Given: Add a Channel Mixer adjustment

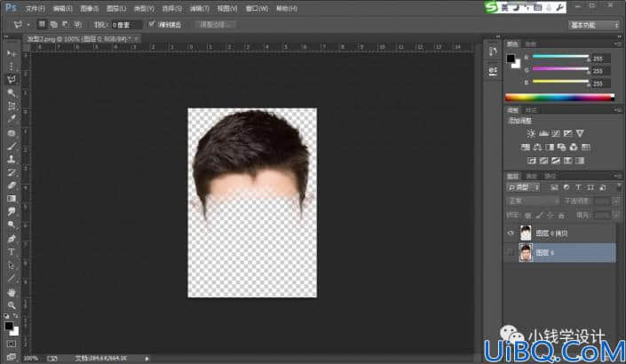Looking at the screenshot, I should [574, 147].
